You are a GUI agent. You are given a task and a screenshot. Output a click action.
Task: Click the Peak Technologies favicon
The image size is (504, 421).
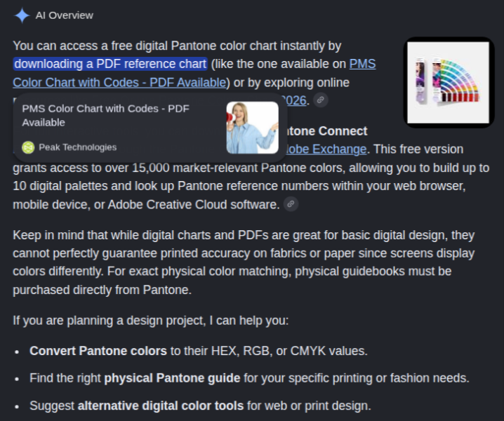tap(28, 147)
